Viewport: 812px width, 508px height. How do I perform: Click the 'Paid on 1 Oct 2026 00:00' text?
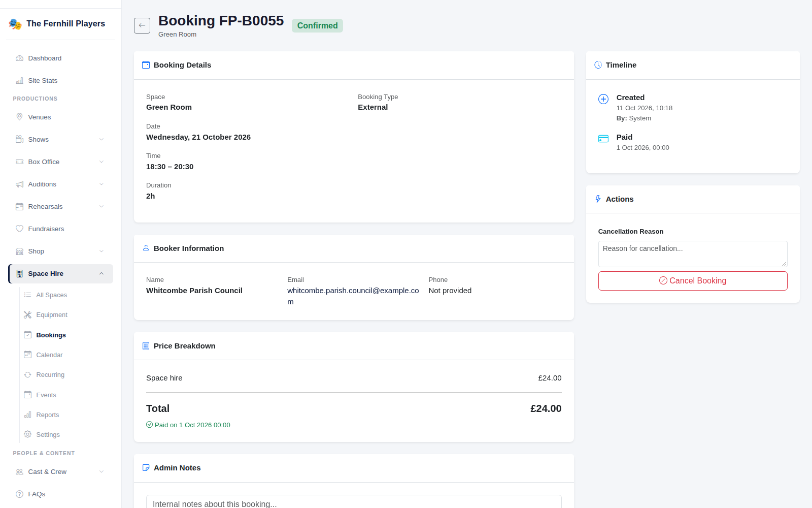coord(192,425)
